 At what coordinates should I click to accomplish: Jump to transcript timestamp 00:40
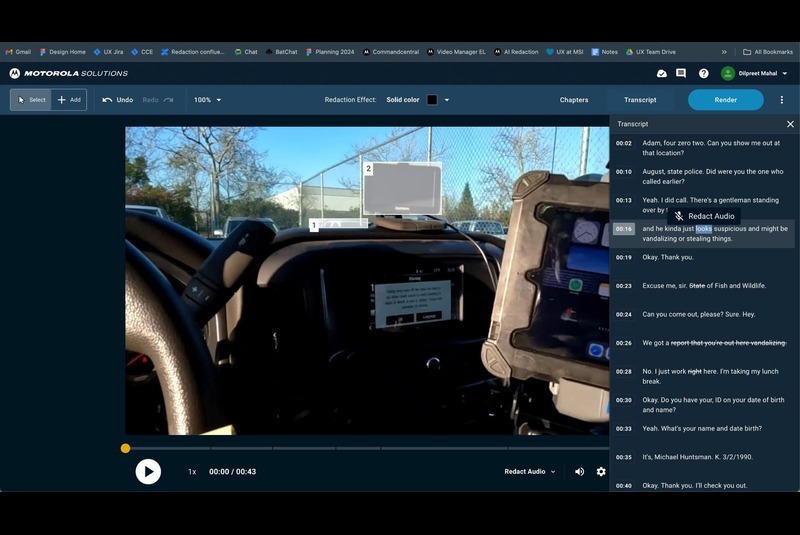point(623,486)
